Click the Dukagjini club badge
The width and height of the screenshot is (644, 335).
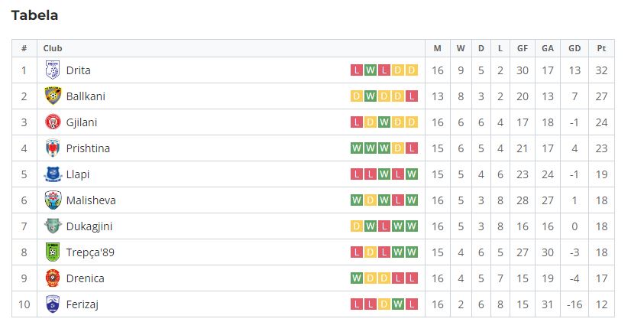(x=53, y=226)
